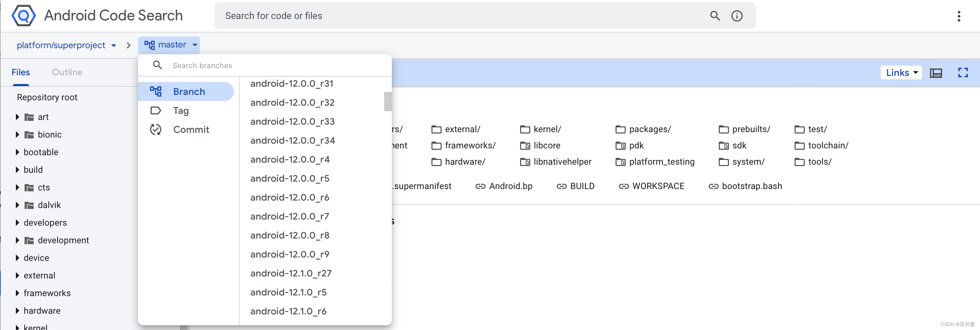Enter fullscreen with the expand icon
The image size is (980, 330).
coord(963,73)
